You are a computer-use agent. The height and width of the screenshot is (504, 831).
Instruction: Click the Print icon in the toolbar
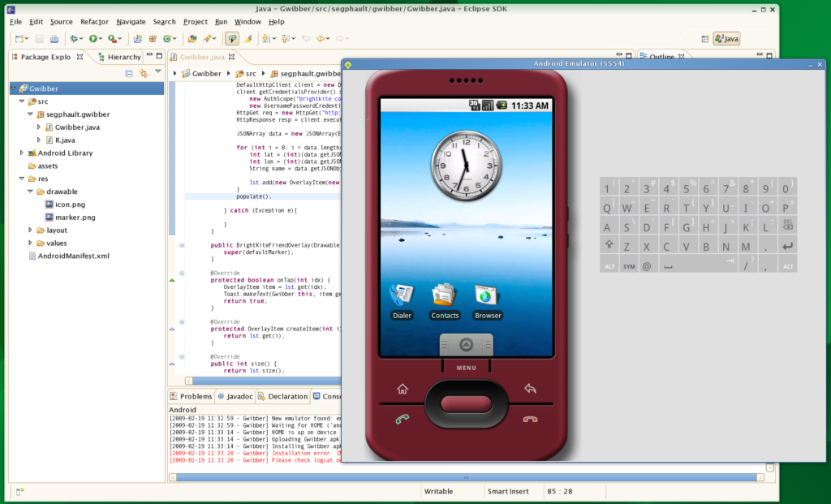coord(54,38)
